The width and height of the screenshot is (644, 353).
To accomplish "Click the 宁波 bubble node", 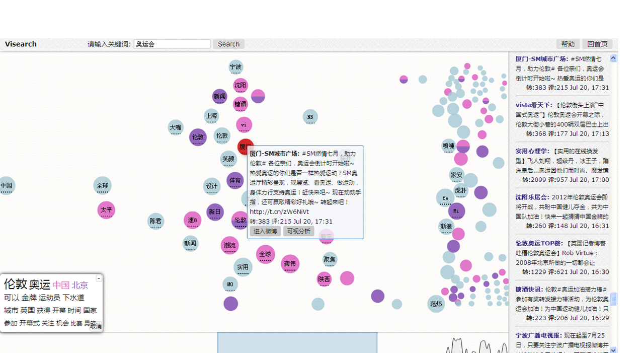I will coord(235,67).
